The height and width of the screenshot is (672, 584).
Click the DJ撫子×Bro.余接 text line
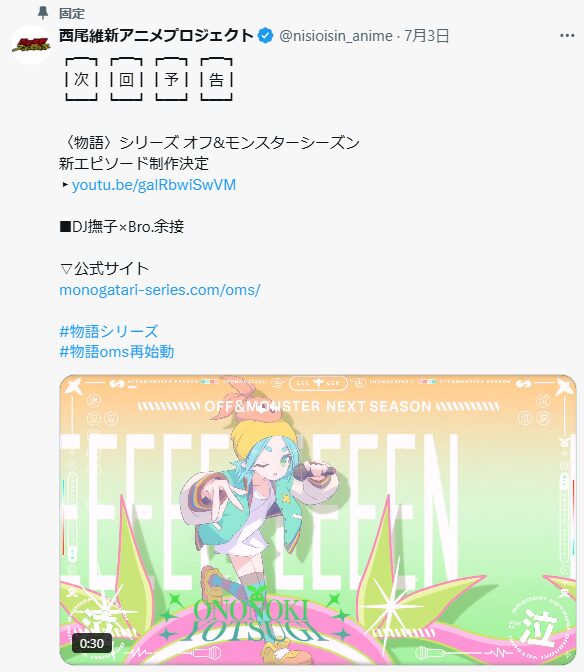122,226
